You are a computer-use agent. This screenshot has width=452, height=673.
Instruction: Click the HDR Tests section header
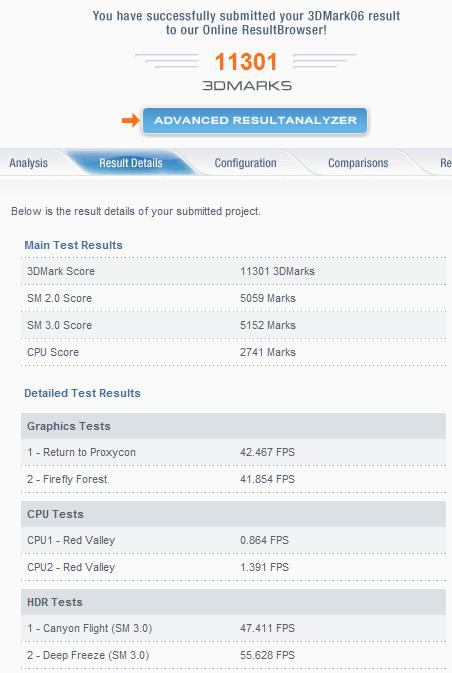click(233, 602)
